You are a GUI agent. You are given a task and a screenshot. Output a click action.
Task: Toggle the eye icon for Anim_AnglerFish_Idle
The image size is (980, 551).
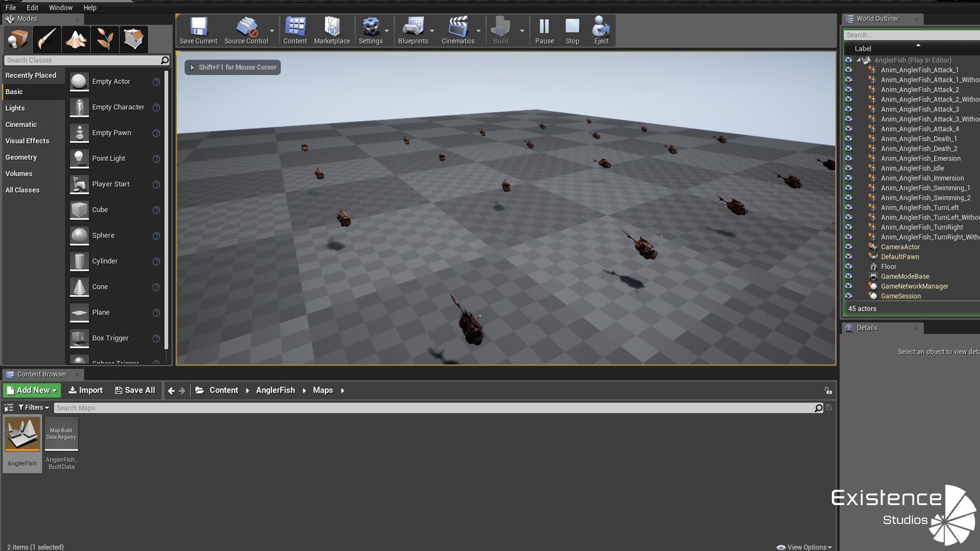(x=848, y=168)
